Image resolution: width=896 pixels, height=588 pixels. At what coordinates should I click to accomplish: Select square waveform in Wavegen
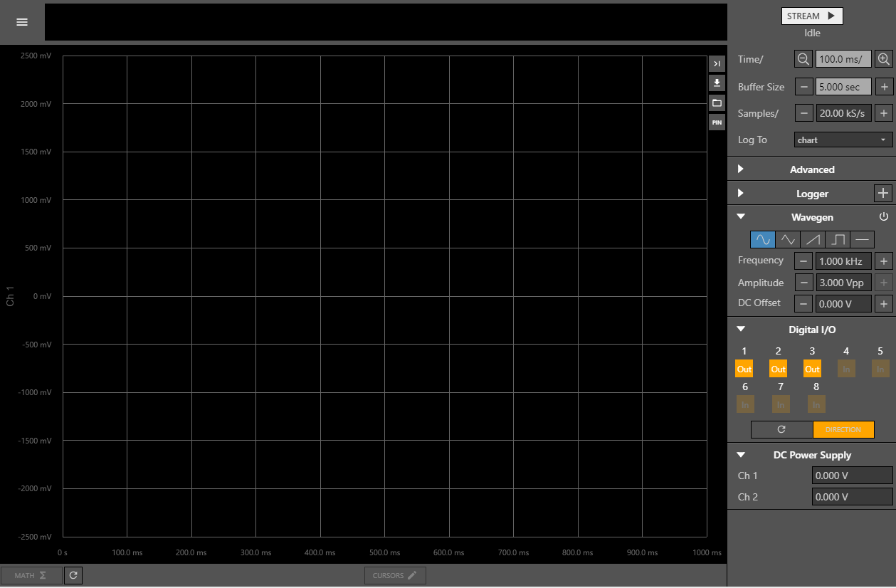838,239
